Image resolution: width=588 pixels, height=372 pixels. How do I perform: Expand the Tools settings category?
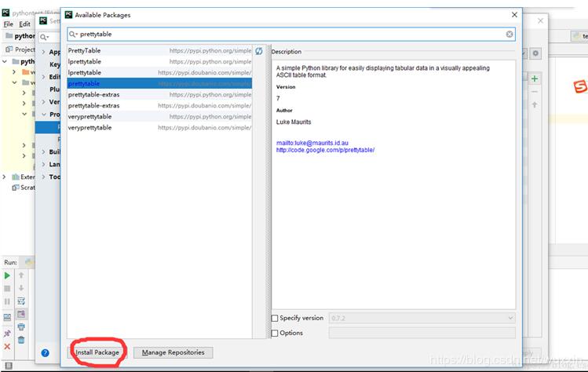pyautogui.click(x=43, y=177)
